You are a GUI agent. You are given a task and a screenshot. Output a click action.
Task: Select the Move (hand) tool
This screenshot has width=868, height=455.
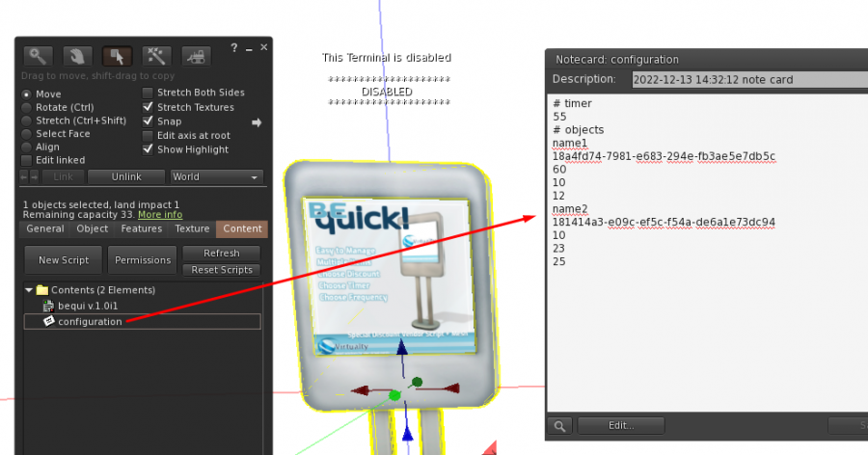point(78,56)
